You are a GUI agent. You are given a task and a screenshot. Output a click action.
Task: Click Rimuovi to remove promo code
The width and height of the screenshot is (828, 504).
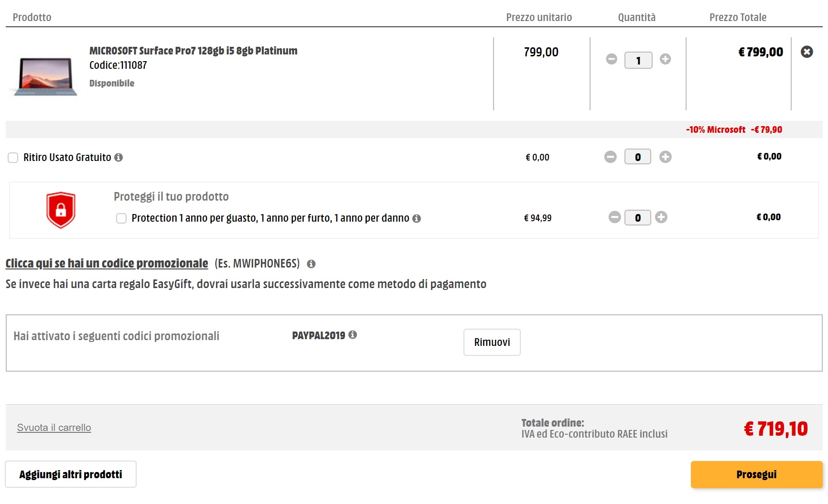(x=492, y=342)
